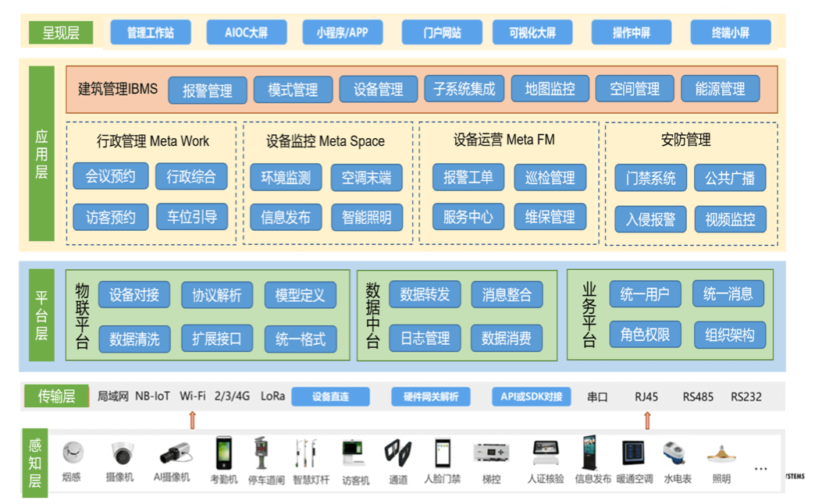Click the 报警管理 button in 建筑管理IBMS
Screen dimensions: 829x504
click(x=207, y=91)
